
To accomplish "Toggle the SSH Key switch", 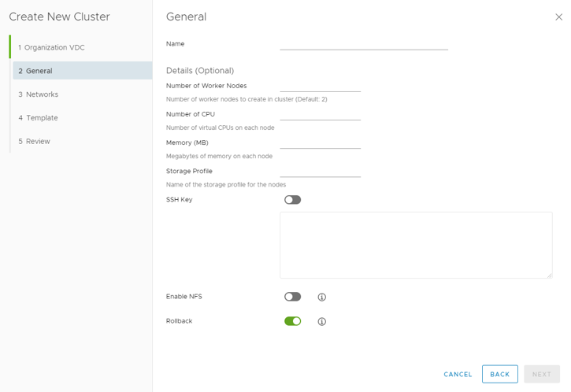I will [292, 200].
